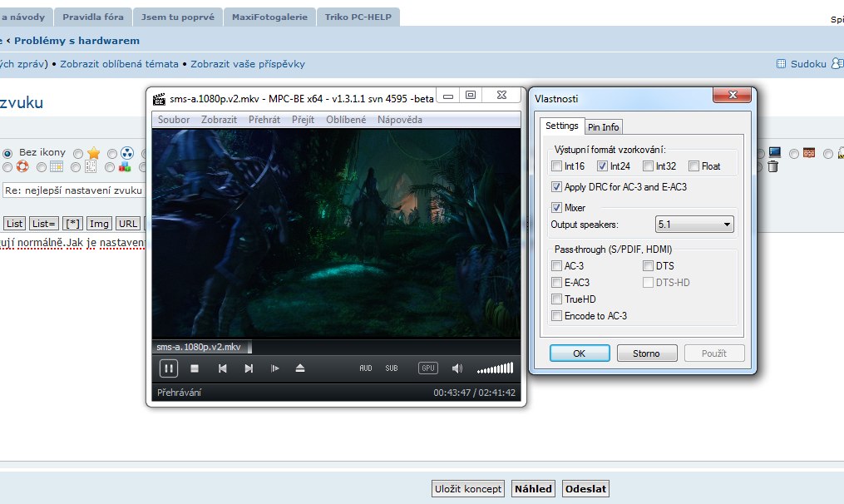Enable the Int32 output sample format
Image resolution: width=844 pixels, height=504 pixels.
tap(648, 166)
